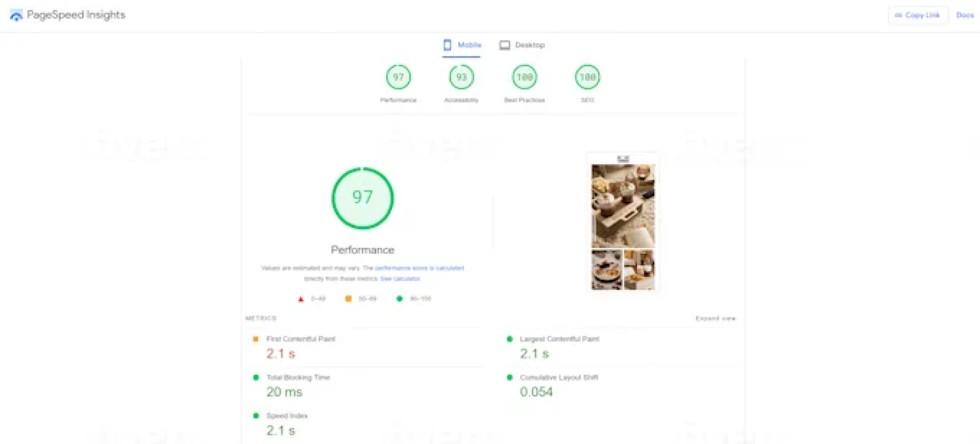Image resolution: width=980 pixels, height=444 pixels.
Task: Click the Total Blocking Time green indicator
Action: click(x=256, y=378)
